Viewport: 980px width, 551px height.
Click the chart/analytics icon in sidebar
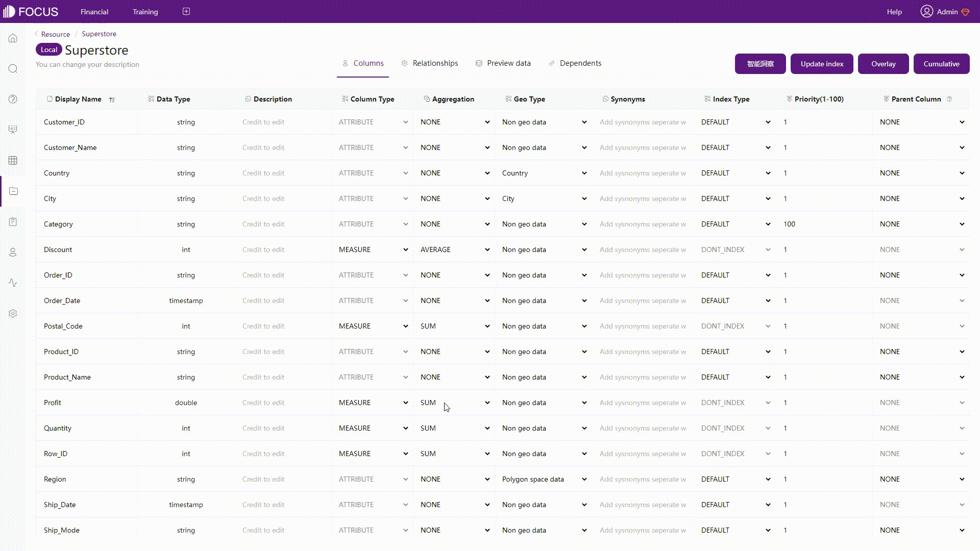pyautogui.click(x=12, y=283)
